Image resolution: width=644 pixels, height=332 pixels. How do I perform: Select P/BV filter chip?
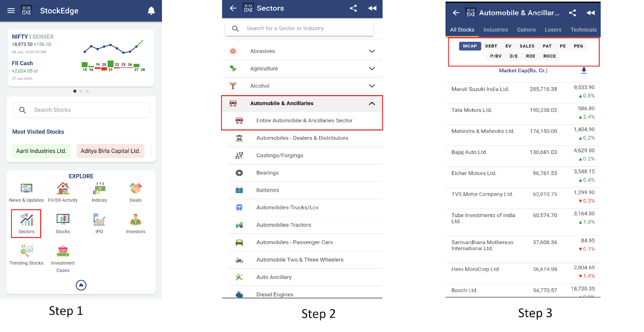pyautogui.click(x=496, y=56)
